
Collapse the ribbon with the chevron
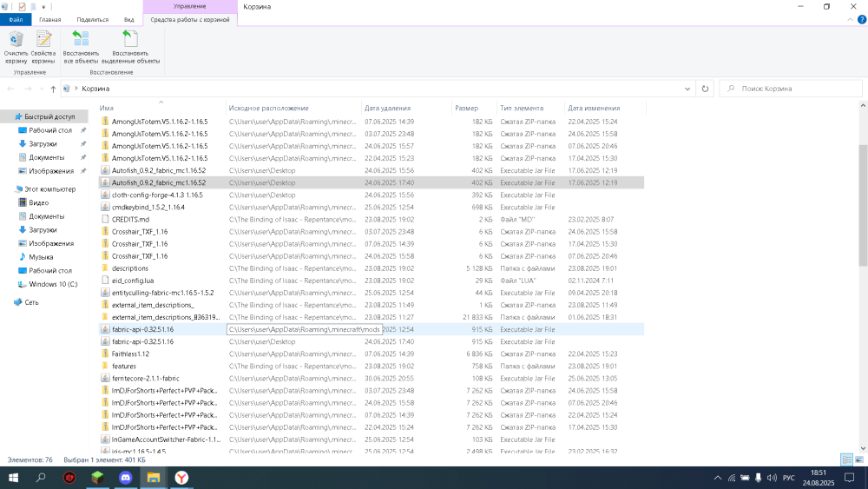851,19
